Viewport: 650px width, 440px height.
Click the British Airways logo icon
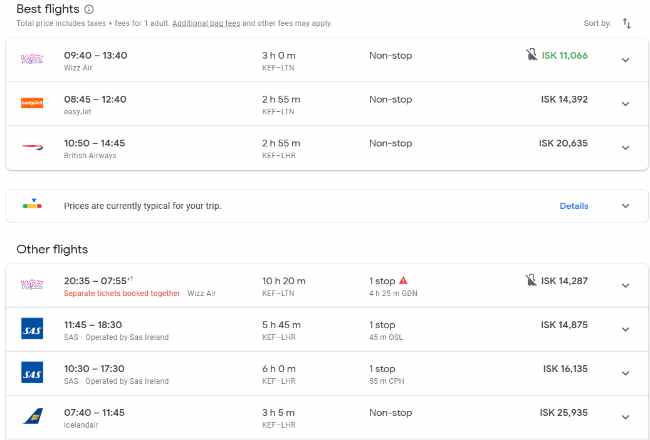pos(32,147)
